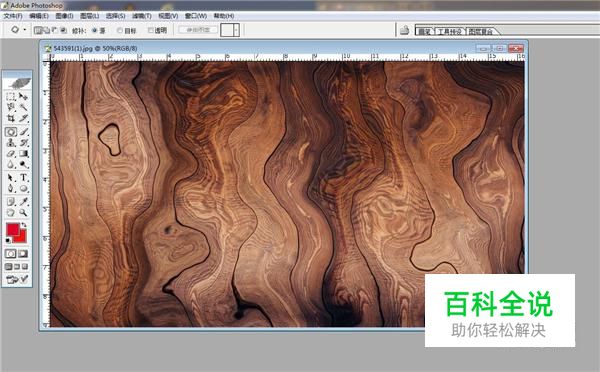Viewport: 600px width, 372px height.
Task: Switch to the 画笔 (Brushes) palette tab
Action: [x=424, y=31]
